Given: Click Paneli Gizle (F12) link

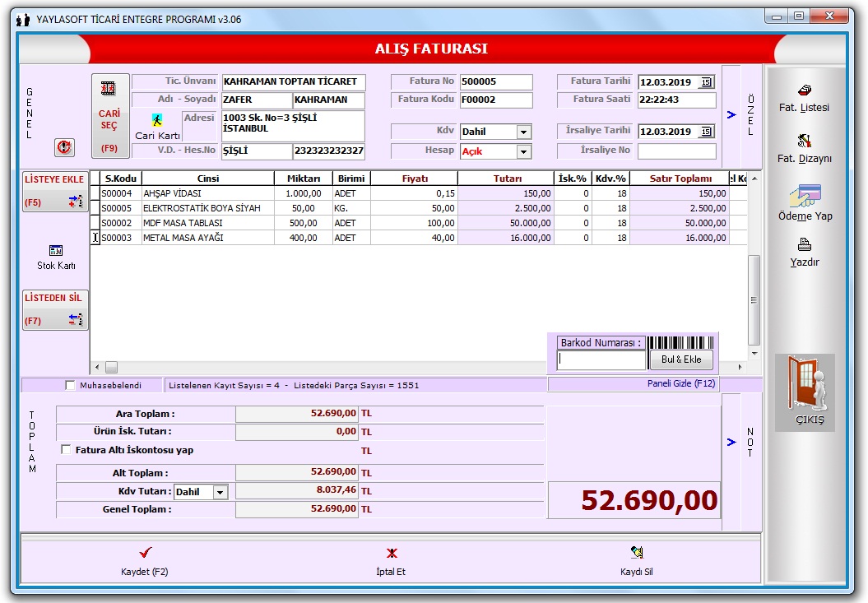Looking at the screenshot, I should point(681,383).
